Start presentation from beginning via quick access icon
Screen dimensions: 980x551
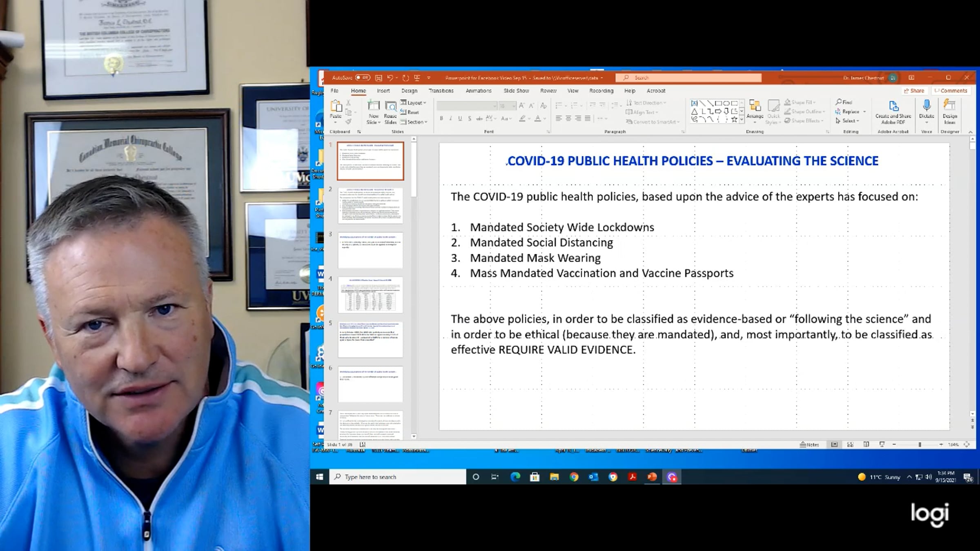tap(417, 78)
